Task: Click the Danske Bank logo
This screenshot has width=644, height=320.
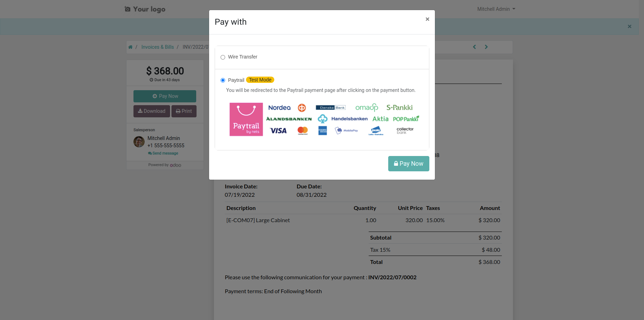Action: (330, 108)
